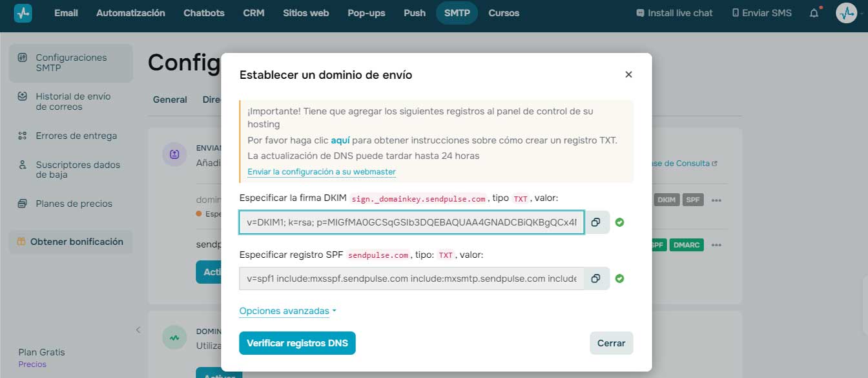
Task: Copy the DKIM signature value
Action: click(595, 222)
